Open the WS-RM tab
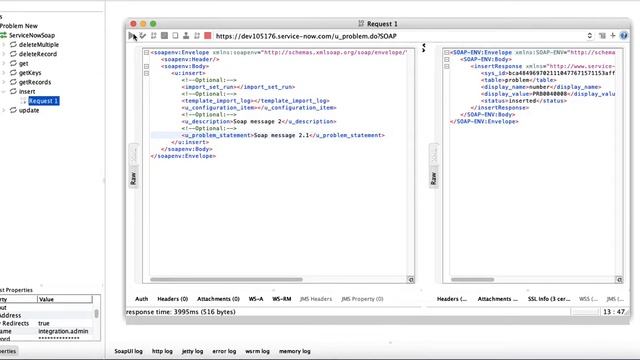The width and height of the screenshot is (640, 360). (x=282, y=299)
